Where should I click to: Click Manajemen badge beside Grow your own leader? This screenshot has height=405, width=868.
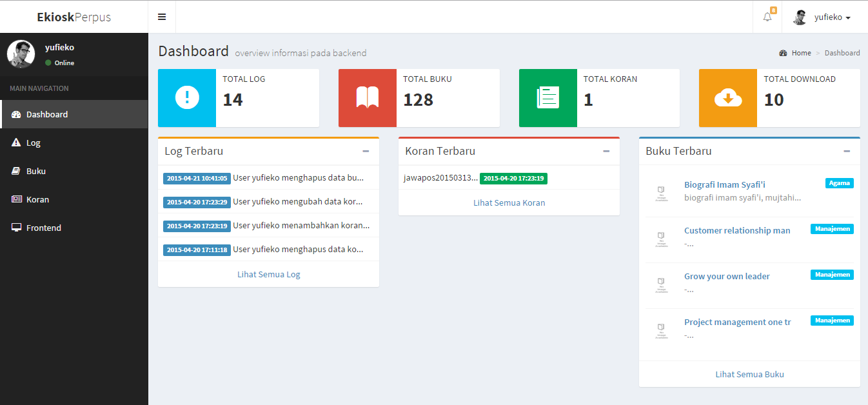pos(832,275)
